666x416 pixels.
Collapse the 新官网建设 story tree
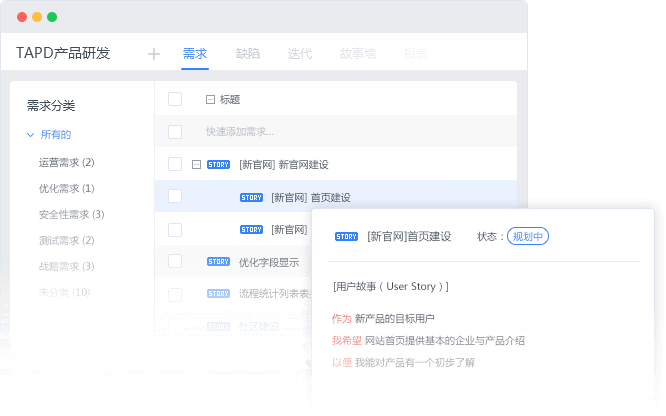pos(196,164)
